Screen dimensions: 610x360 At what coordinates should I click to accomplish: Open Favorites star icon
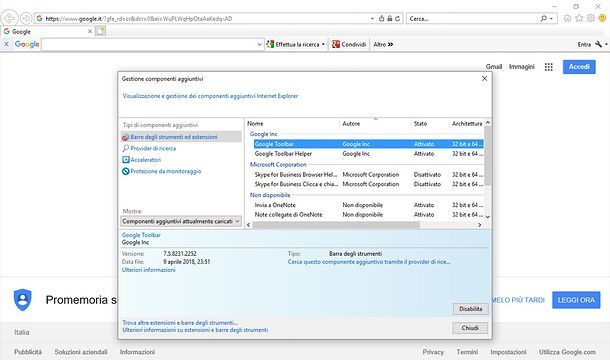(x=579, y=18)
